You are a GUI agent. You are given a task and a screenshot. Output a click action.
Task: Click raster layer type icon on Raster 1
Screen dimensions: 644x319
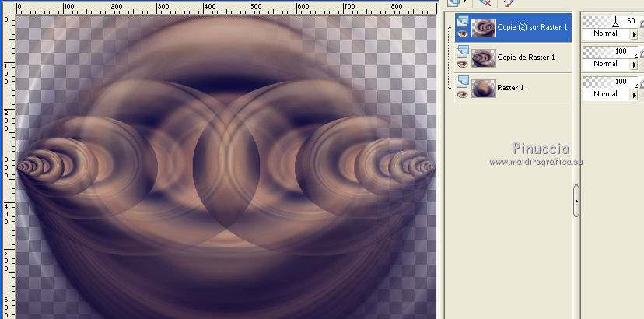point(463,82)
